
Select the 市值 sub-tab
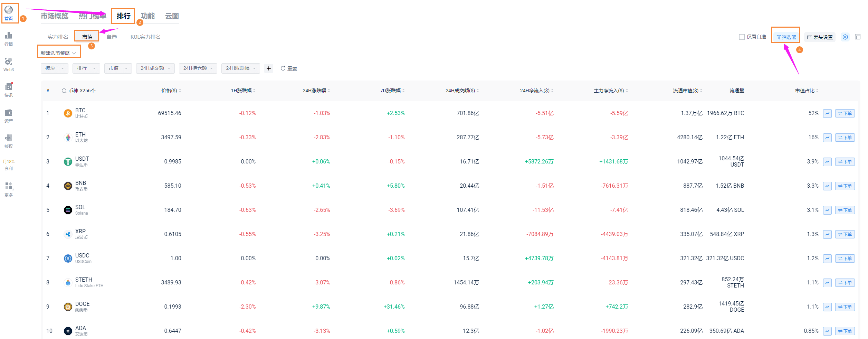click(x=87, y=37)
